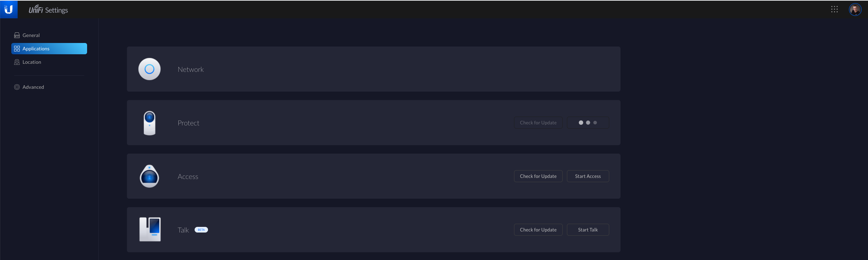Start the Access application
Image resolution: width=868 pixels, height=260 pixels.
pos(588,176)
